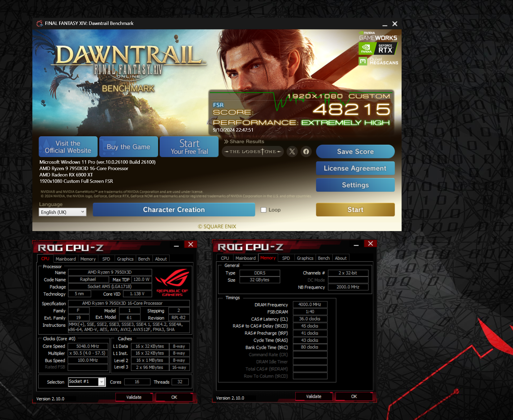The image size is (513, 420).
Task: Open the Language dropdown showing English (UK)
Action: click(63, 212)
